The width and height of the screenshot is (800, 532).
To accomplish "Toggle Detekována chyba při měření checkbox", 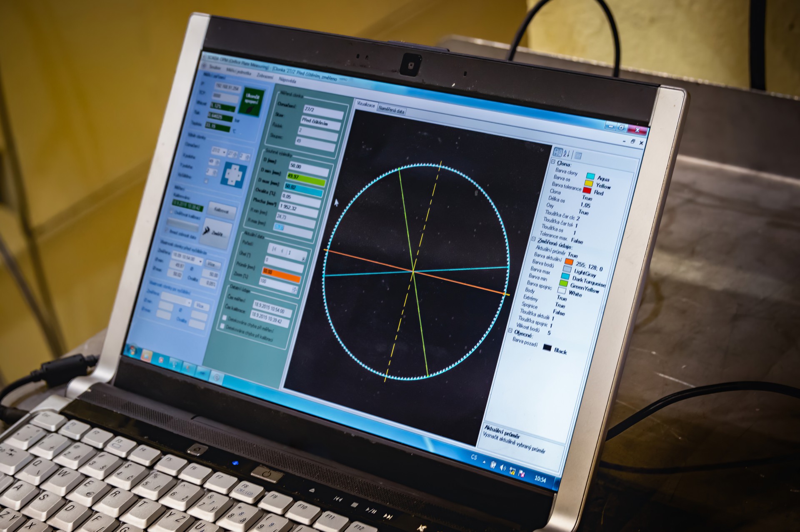I will (225, 317).
